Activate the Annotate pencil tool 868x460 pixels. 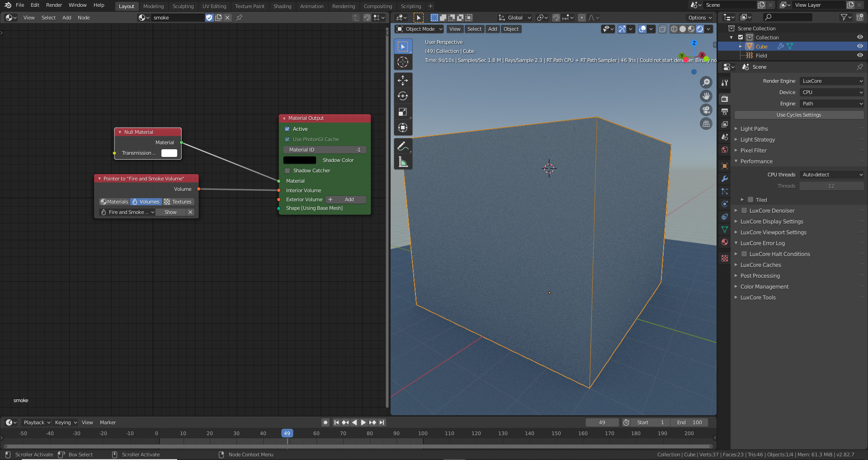click(x=402, y=146)
